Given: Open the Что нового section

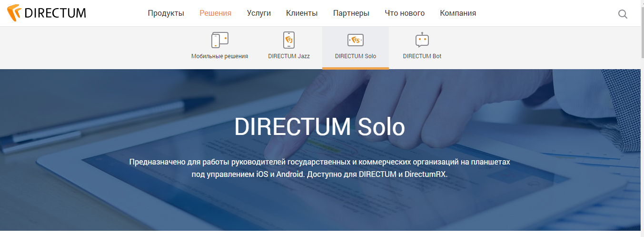Looking at the screenshot, I should (405, 13).
